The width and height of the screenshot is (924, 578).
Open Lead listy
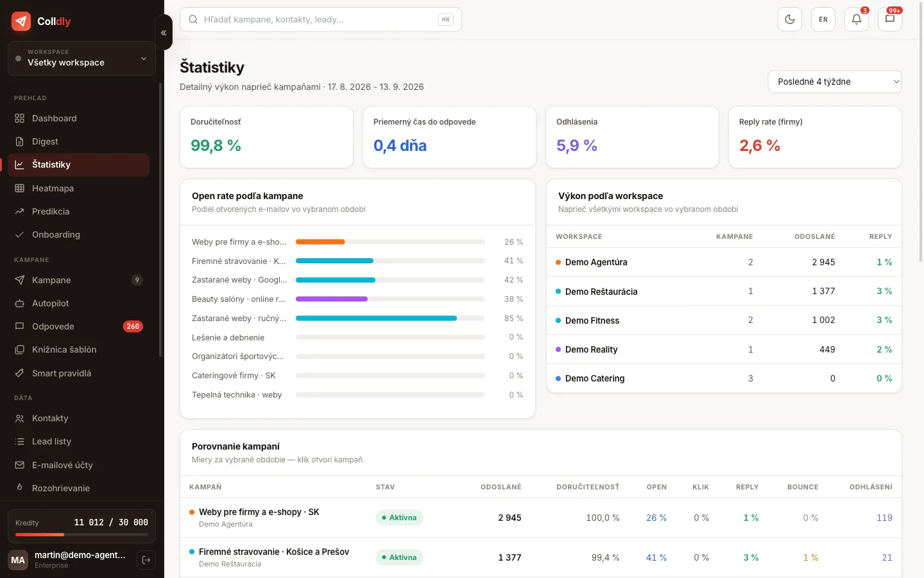coord(78,441)
